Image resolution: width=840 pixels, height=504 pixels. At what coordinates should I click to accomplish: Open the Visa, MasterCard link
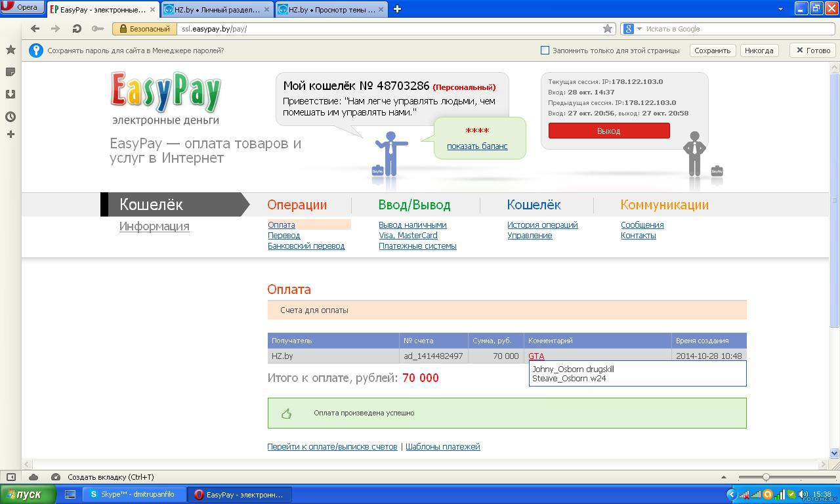(408, 235)
